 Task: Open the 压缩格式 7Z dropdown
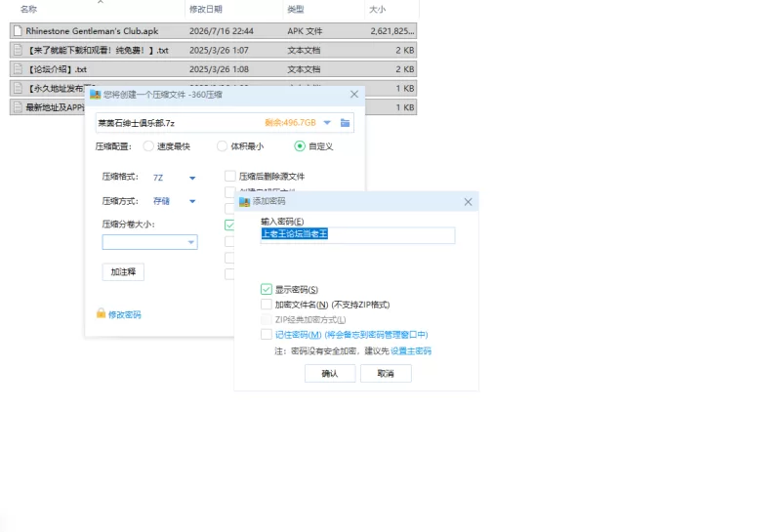coord(192,178)
